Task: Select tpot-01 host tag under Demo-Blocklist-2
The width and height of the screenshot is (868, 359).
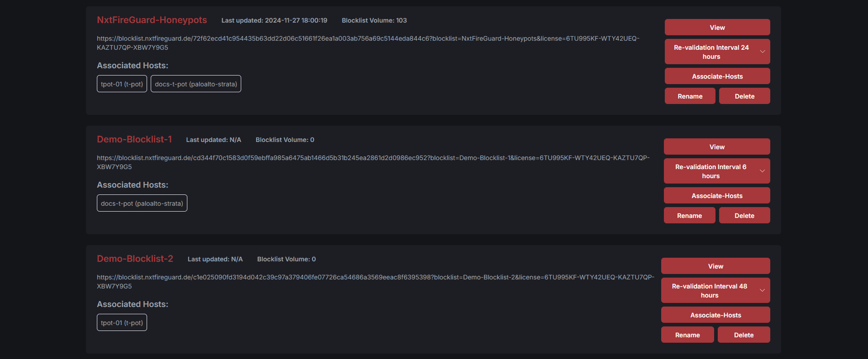Action: [121, 322]
